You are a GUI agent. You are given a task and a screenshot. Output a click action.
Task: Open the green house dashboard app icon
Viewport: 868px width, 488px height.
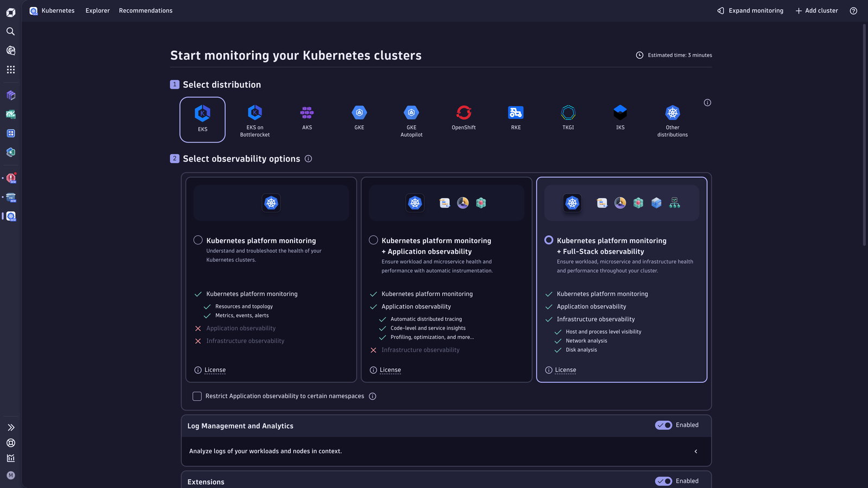11,114
